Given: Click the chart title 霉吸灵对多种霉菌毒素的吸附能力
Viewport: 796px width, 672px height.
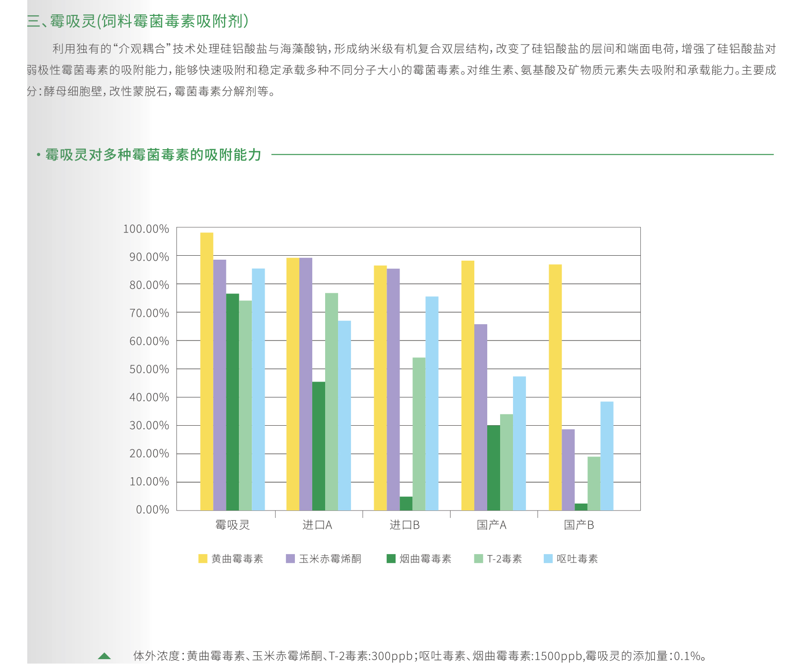Looking at the screenshot, I should click(153, 155).
